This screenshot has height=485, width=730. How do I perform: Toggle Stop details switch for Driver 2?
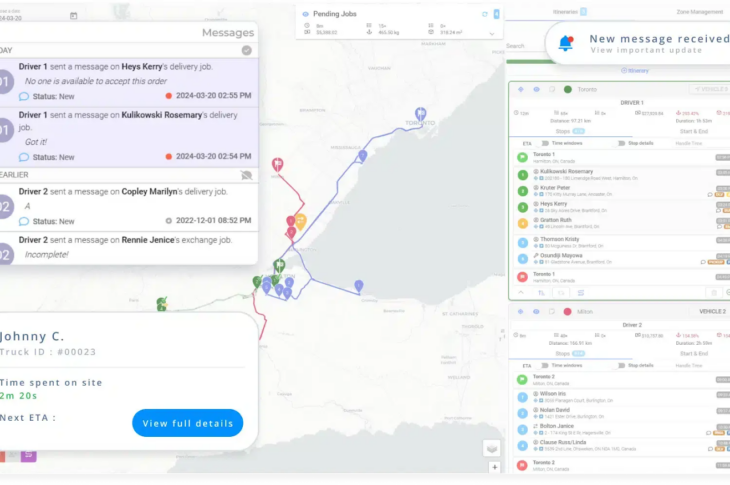pyautogui.click(x=622, y=365)
